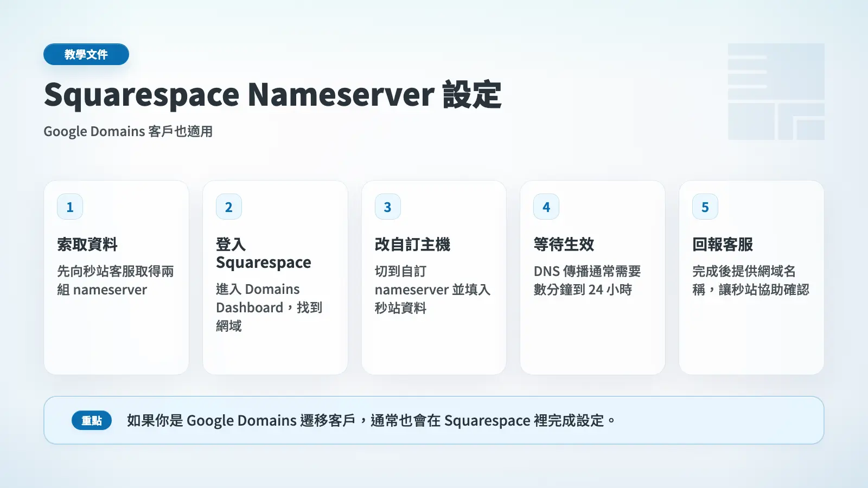Click the step 2 number badge
This screenshot has height=488, width=868.
pyautogui.click(x=229, y=207)
